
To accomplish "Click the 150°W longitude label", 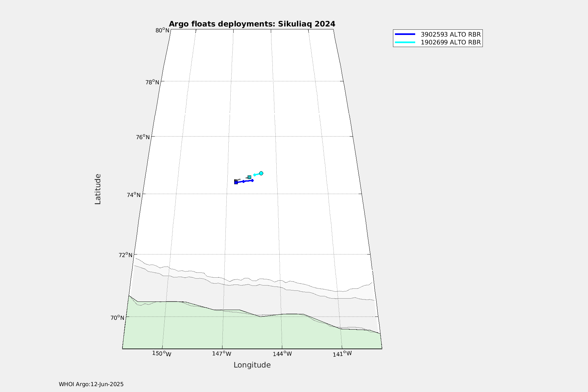I will click(162, 353).
